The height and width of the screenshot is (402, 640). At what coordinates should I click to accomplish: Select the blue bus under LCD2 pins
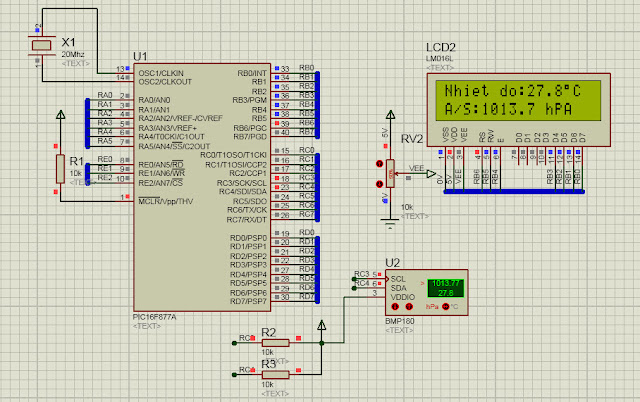(514, 191)
